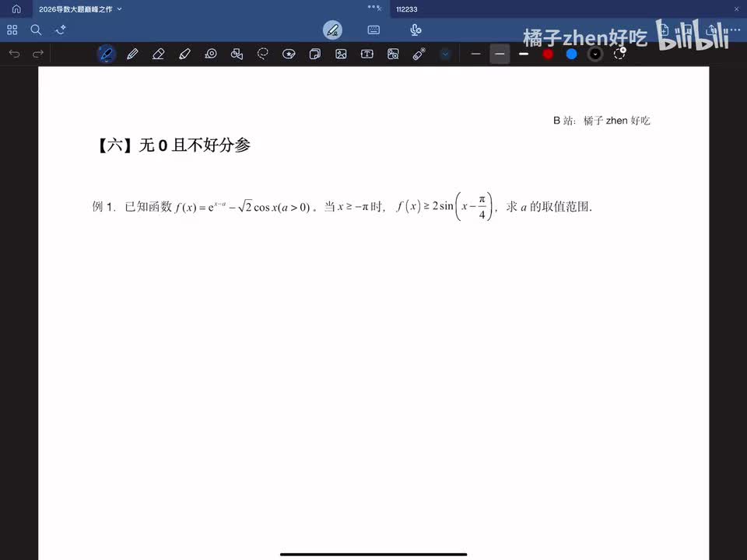The width and height of the screenshot is (747, 560).
Task: Tap the iPad home indicator bar
Action: [x=373, y=555]
